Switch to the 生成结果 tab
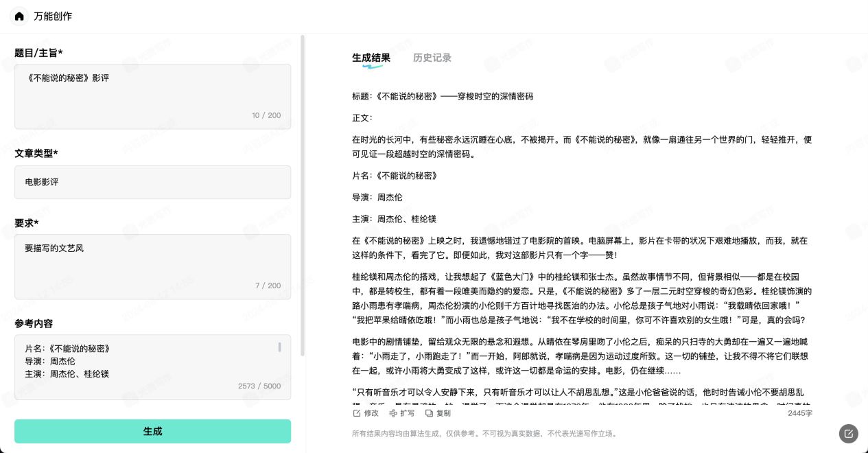The image size is (868, 453). pos(371,58)
